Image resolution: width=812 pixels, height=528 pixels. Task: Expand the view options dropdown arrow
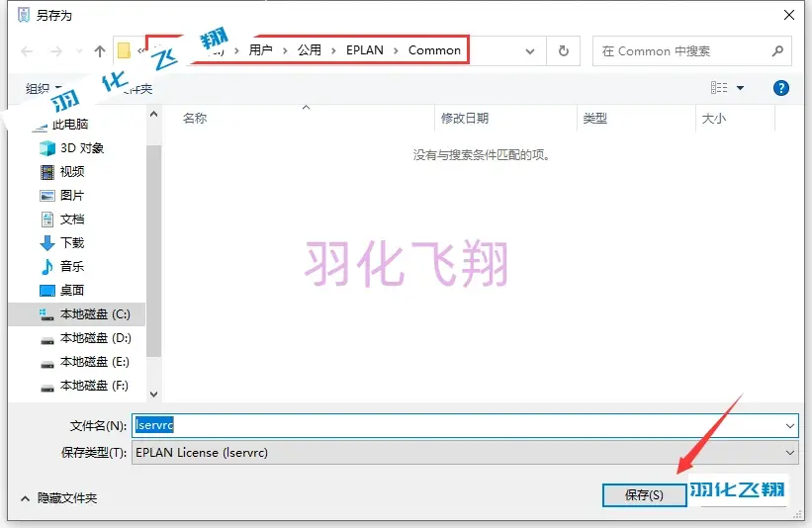coord(740,87)
